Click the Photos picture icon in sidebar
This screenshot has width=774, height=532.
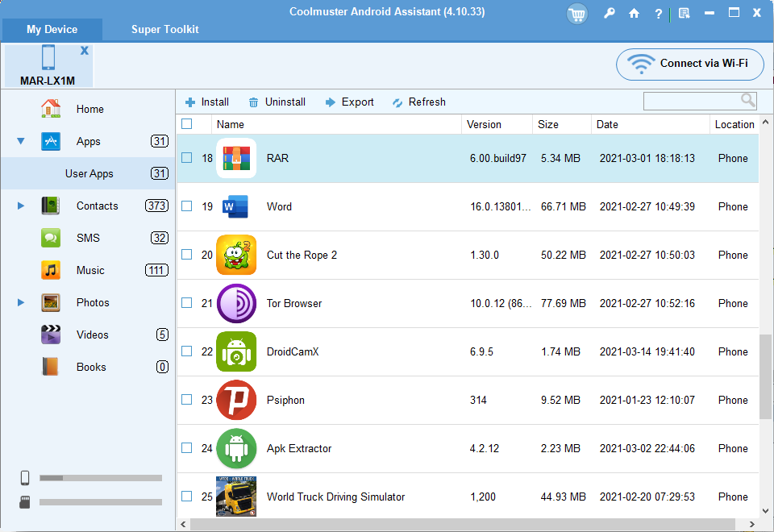51,302
